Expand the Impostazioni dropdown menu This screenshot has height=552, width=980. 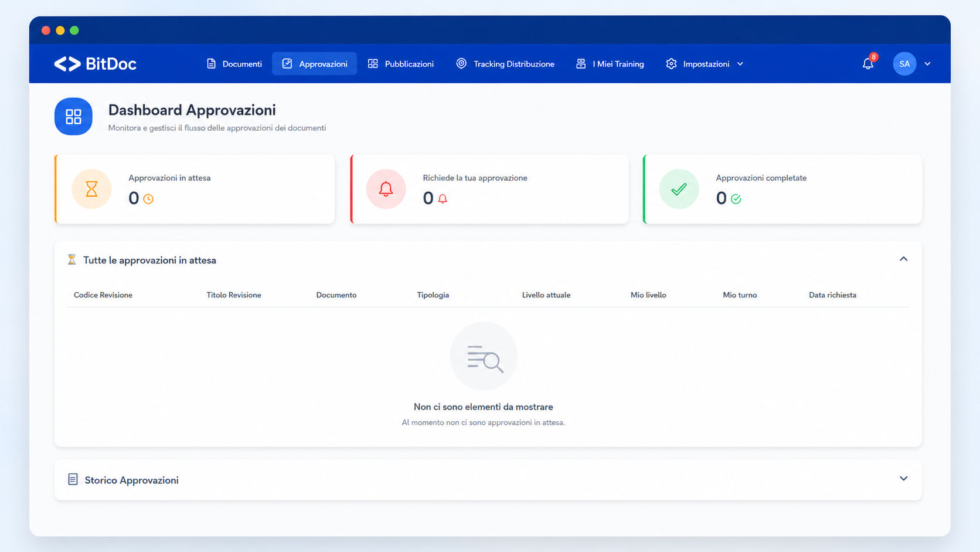[x=705, y=63]
